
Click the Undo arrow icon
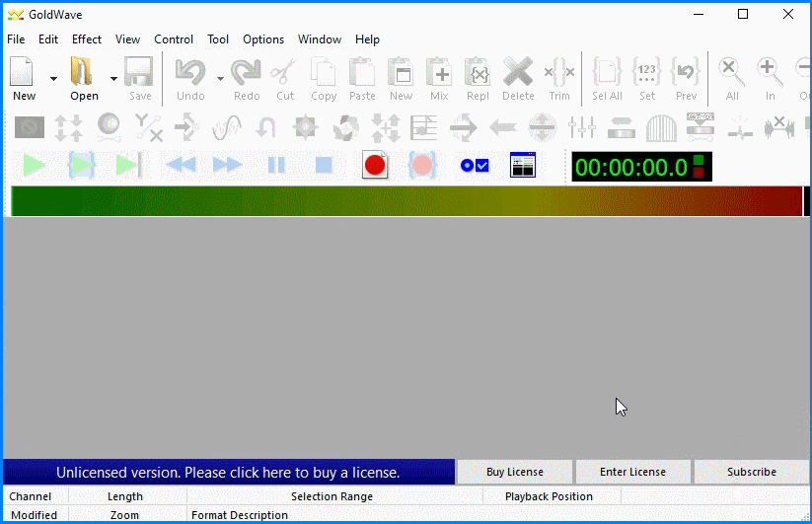pos(190,72)
